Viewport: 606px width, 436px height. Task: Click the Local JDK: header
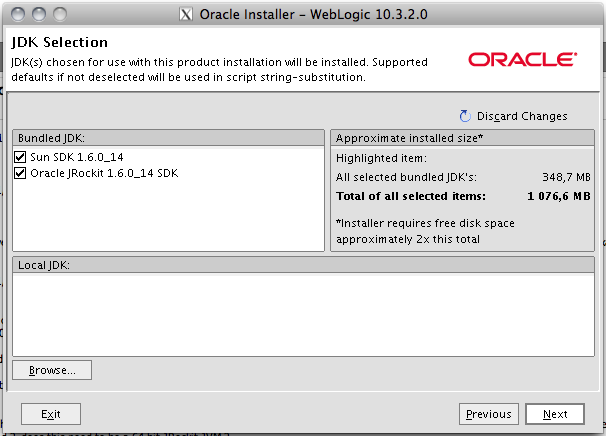point(303,265)
